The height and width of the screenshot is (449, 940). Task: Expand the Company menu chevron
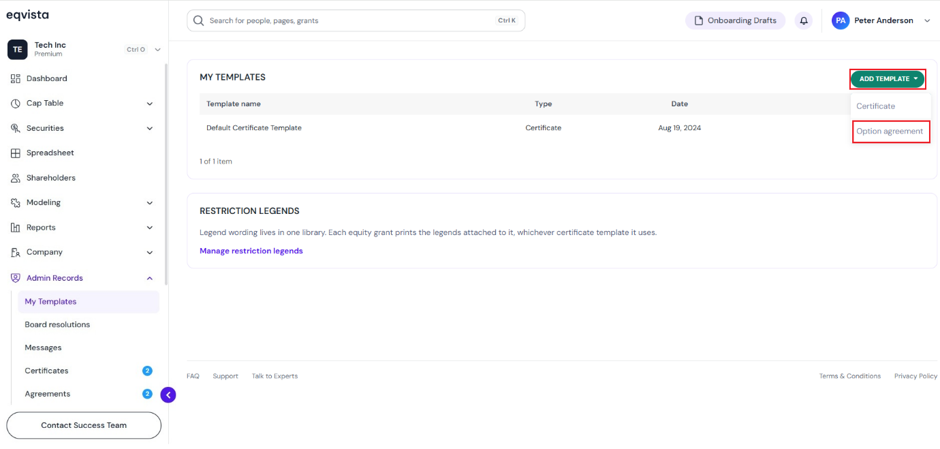pyautogui.click(x=150, y=252)
